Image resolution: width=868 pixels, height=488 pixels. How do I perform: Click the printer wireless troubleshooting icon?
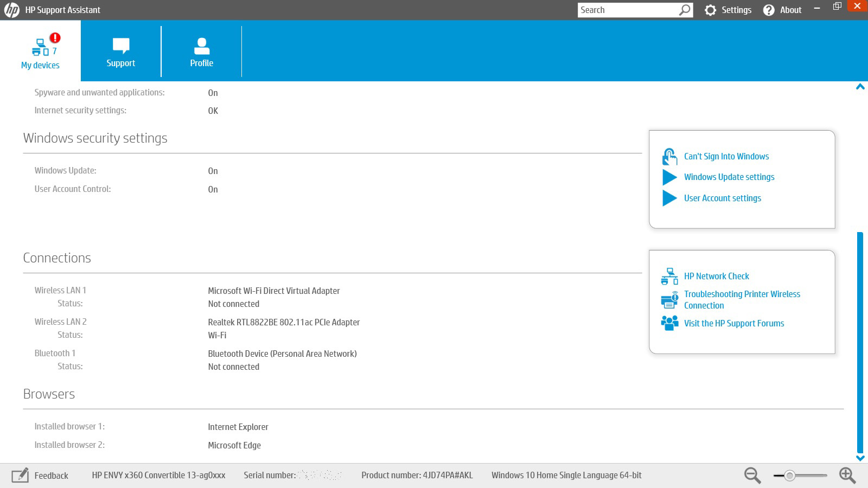coord(669,300)
